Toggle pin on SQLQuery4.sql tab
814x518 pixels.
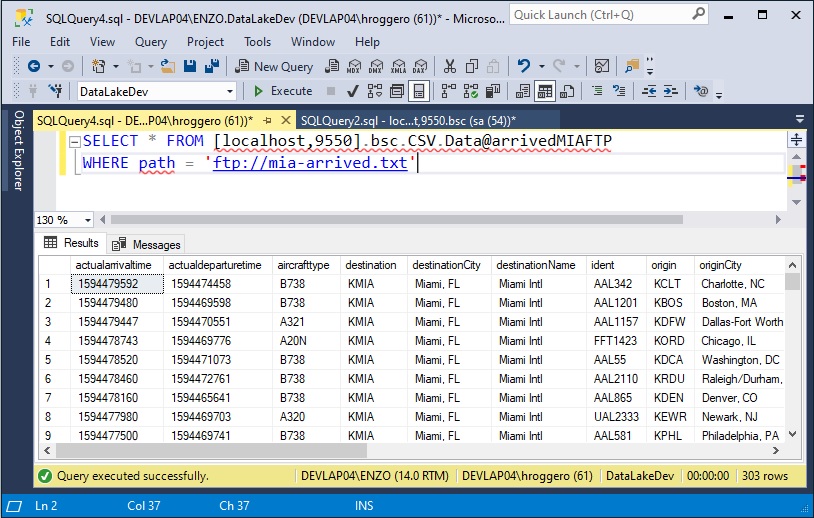[x=267, y=120]
